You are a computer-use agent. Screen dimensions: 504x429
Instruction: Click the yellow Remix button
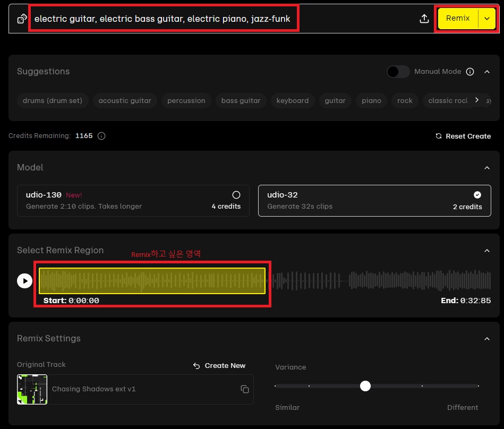(x=458, y=19)
